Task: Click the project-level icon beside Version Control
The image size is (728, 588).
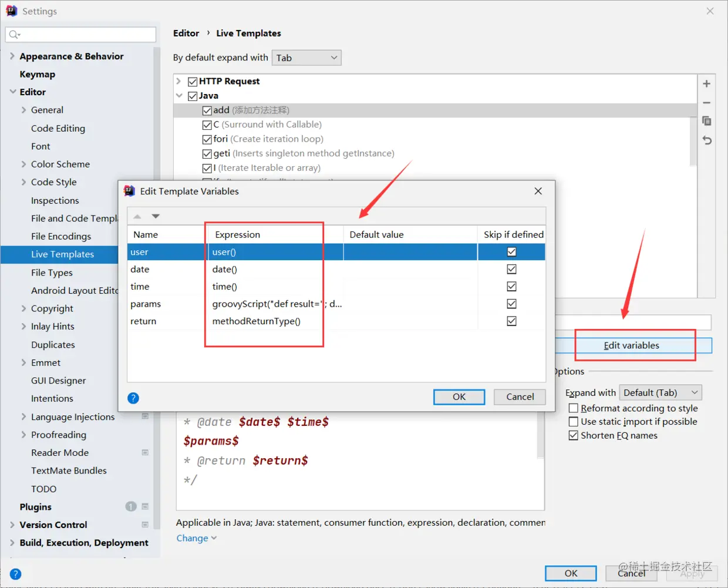Action: [145, 525]
